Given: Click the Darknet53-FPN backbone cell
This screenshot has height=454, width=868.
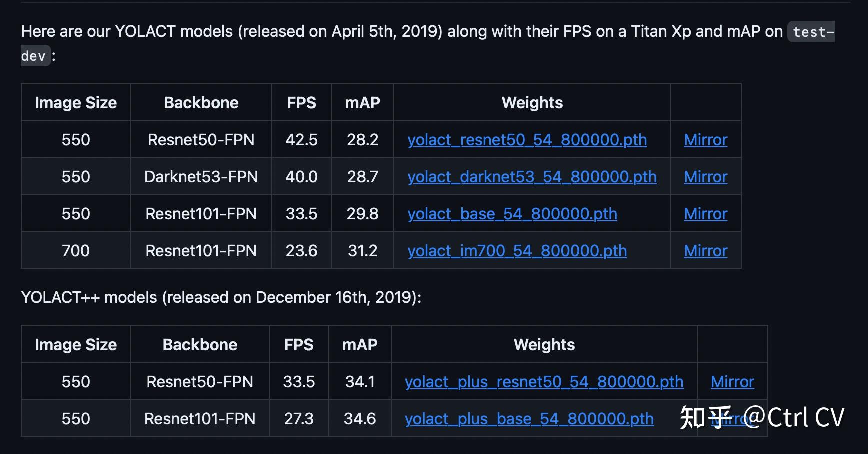Looking at the screenshot, I should (x=201, y=177).
